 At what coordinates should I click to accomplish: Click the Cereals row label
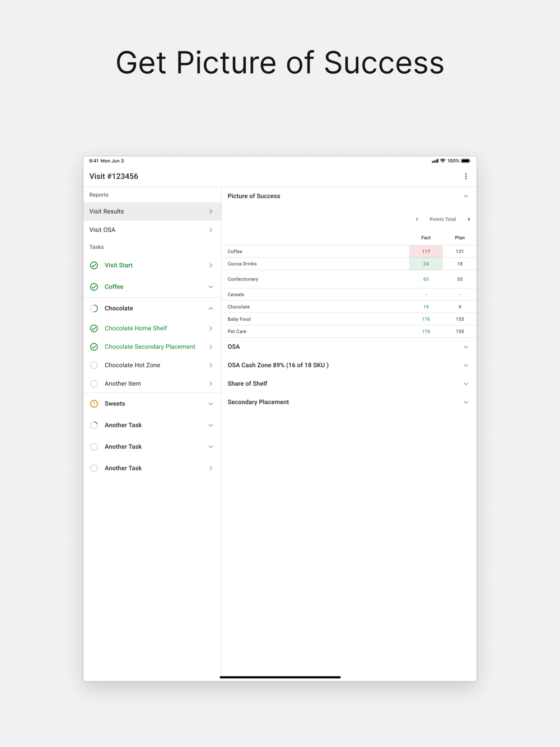[x=236, y=295]
